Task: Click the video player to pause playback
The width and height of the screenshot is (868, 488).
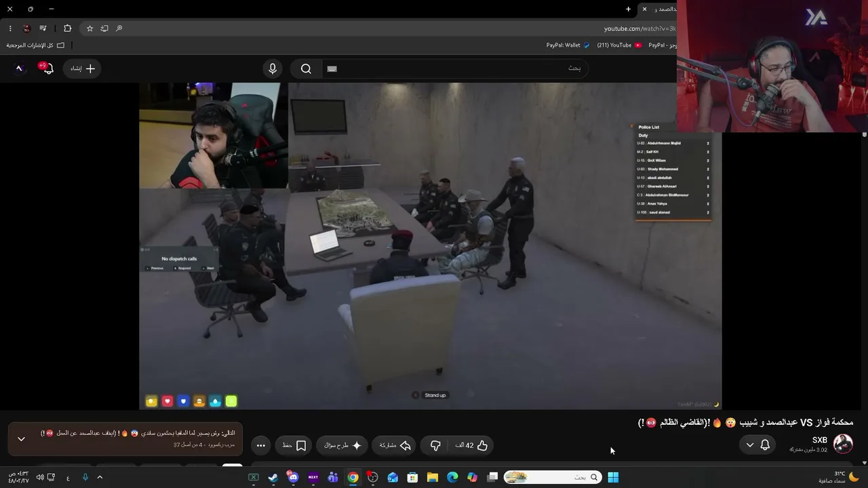Action: [430, 245]
